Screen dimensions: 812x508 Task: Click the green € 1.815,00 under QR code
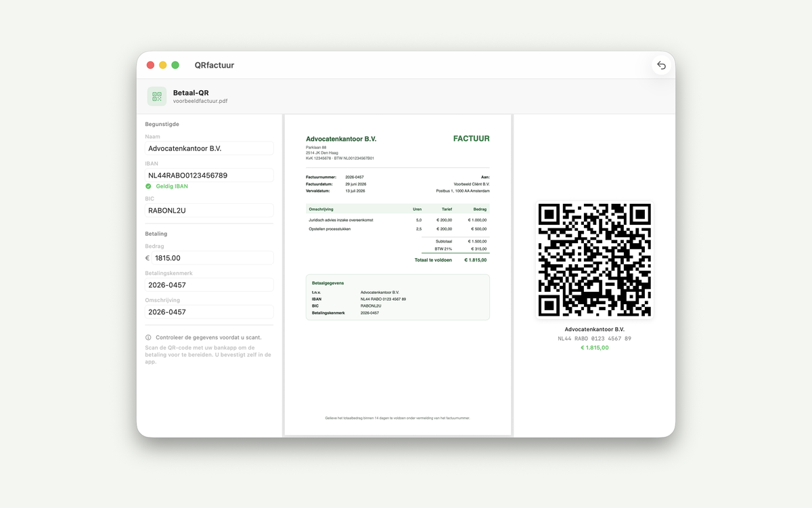(595, 347)
